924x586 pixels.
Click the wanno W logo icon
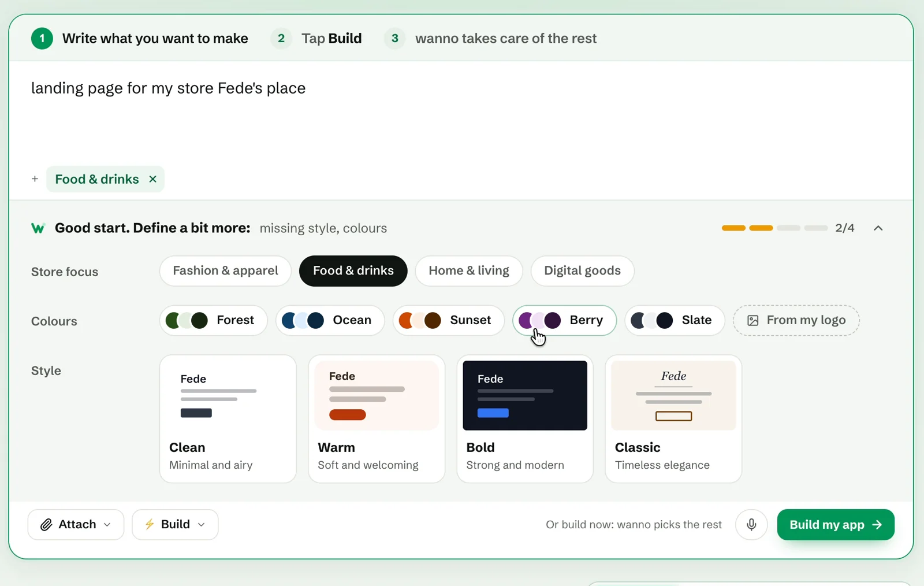tap(38, 228)
